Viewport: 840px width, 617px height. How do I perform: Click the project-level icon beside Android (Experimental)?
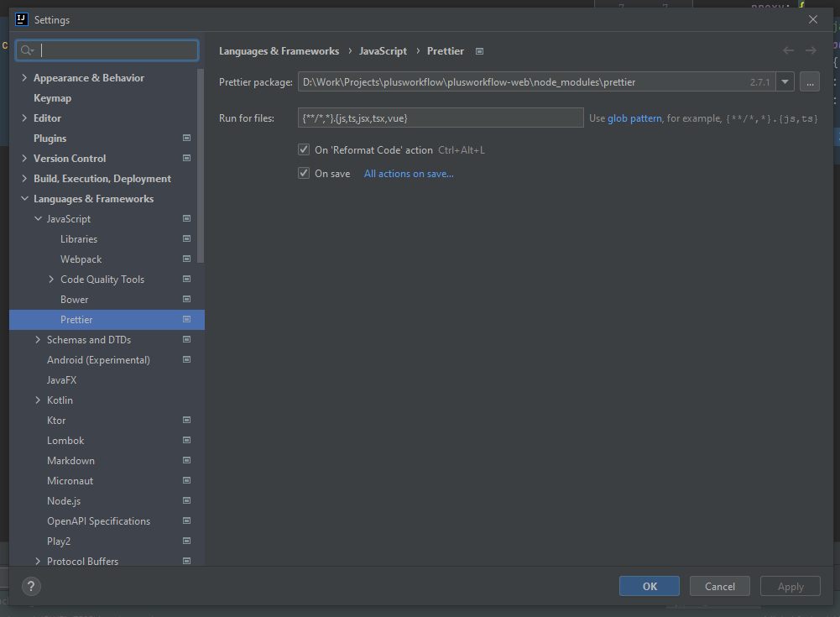(x=186, y=359)
